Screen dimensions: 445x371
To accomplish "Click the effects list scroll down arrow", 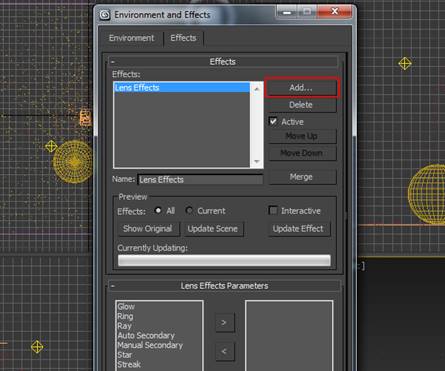I will [x=257, y=161].
